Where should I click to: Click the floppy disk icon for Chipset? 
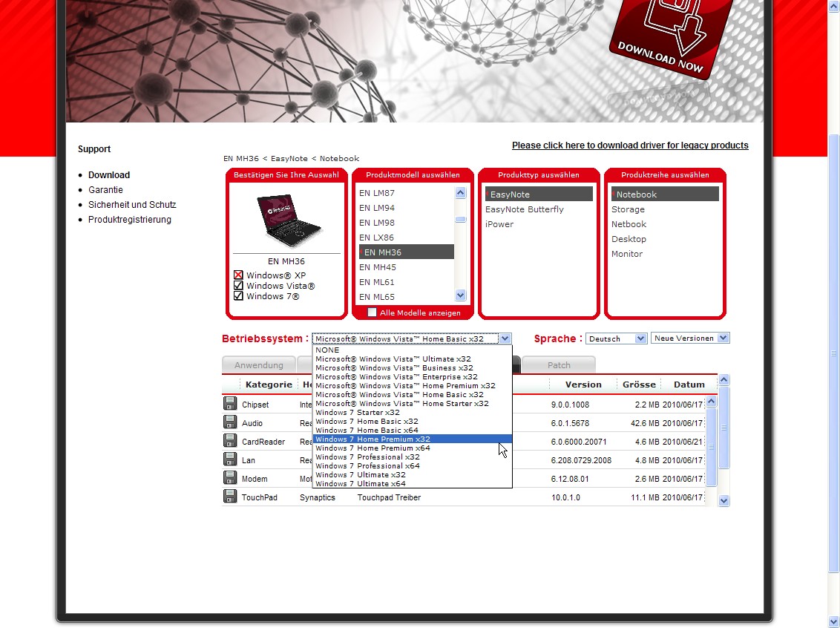[230, 404]
